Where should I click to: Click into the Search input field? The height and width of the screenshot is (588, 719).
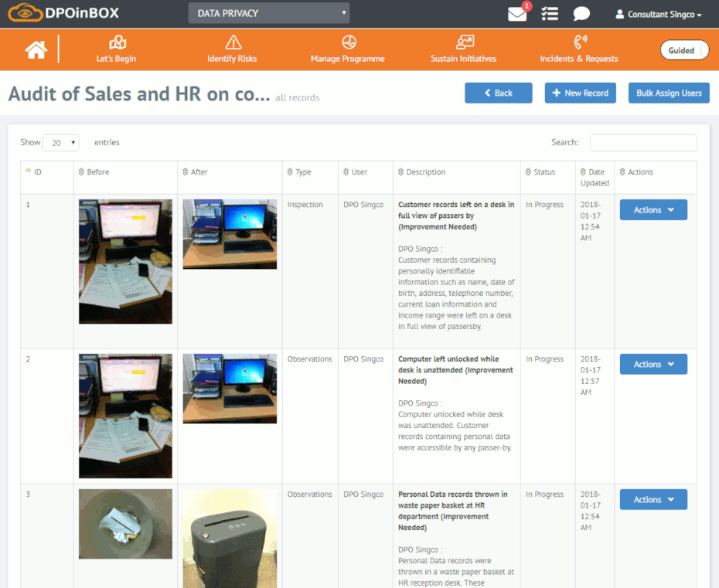click(x=643, y=143)
